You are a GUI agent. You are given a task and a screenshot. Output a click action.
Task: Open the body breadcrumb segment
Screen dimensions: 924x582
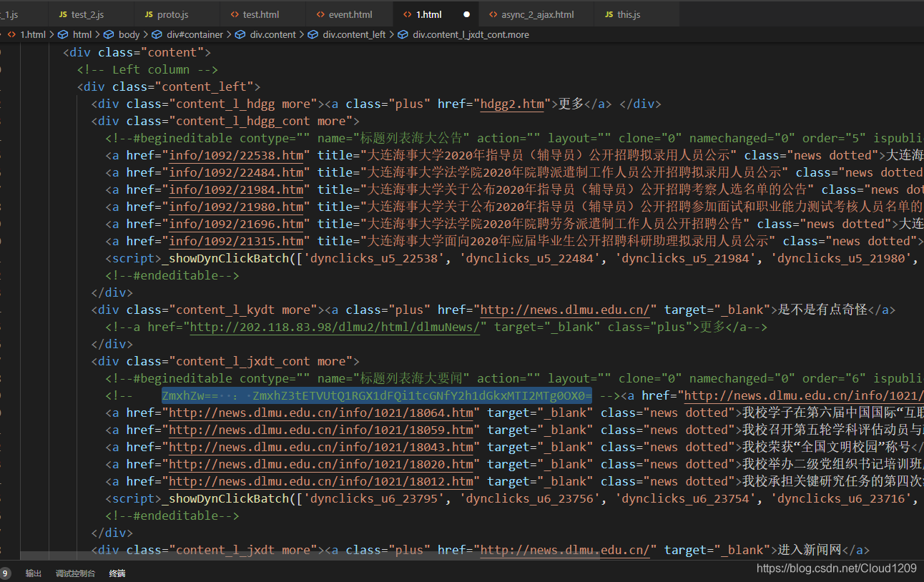129,34
